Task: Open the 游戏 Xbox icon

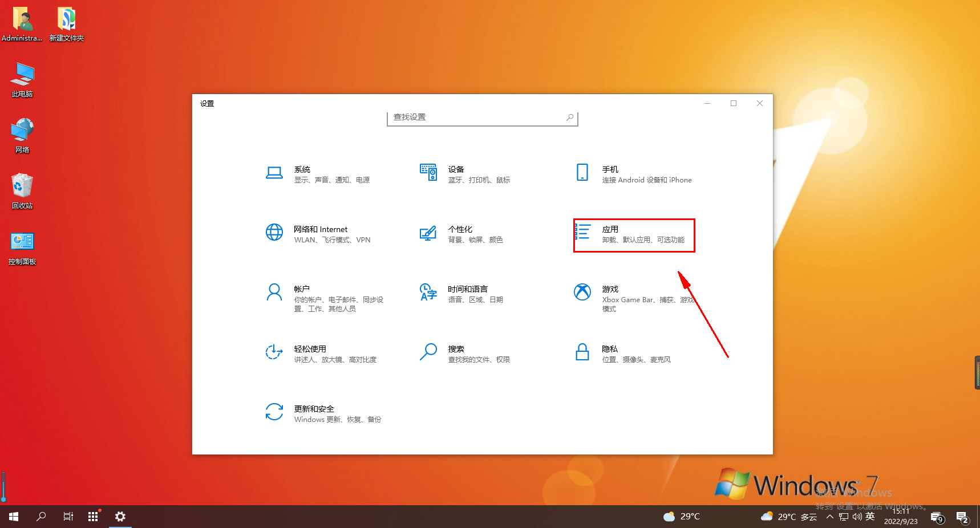Action: 582,292
